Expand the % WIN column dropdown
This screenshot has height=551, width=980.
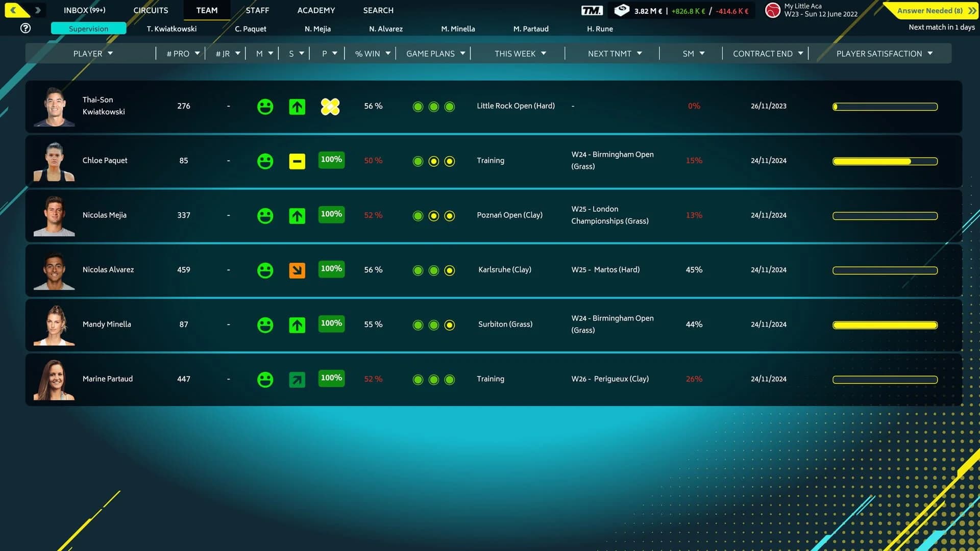371,53
